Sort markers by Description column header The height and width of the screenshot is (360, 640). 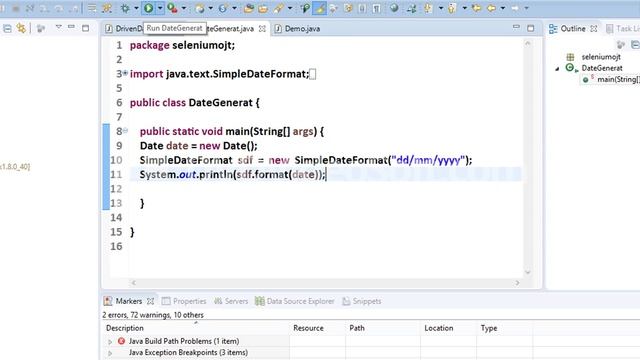coord(196,328)
